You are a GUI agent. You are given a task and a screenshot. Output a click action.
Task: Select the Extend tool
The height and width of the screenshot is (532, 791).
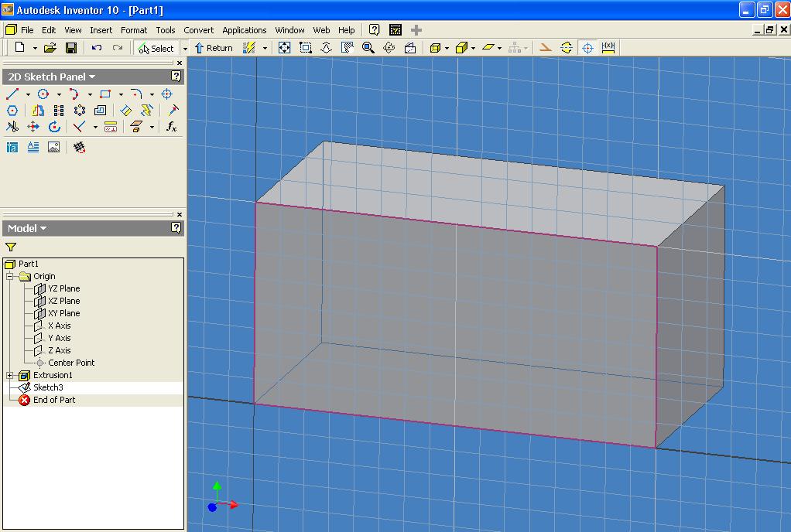click(173, 111)
